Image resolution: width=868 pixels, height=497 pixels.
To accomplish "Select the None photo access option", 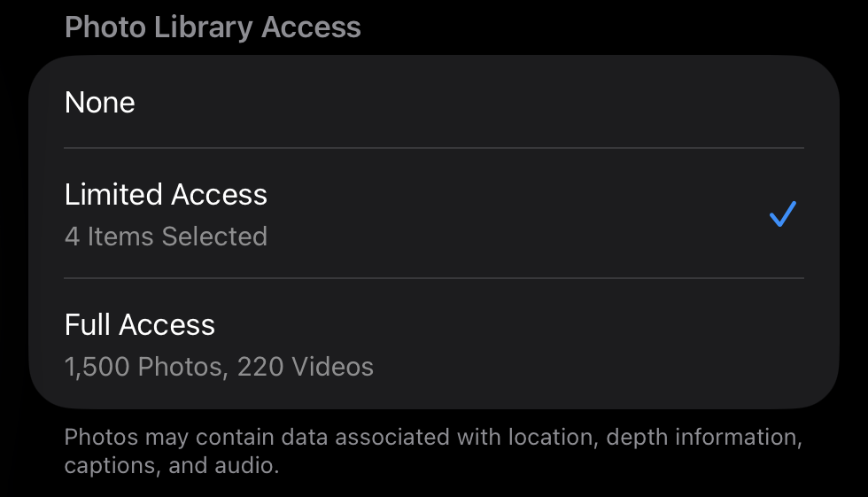I will [434, 103].
